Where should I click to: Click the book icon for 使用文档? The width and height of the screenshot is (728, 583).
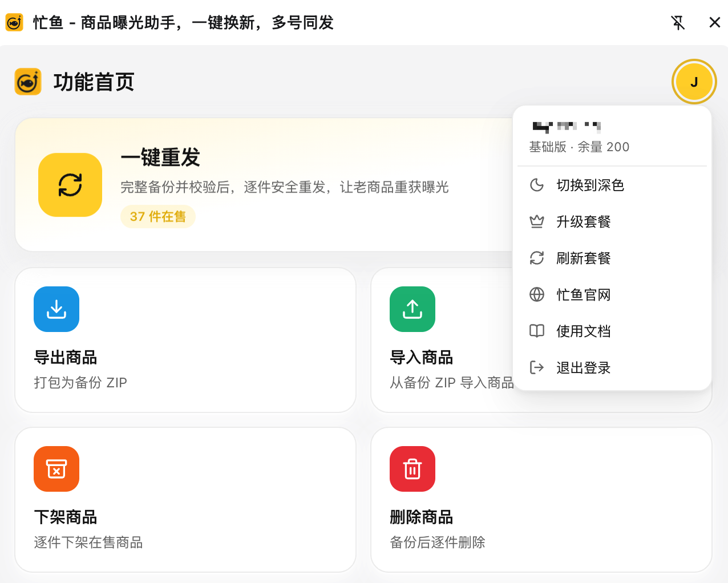[537, 331]
